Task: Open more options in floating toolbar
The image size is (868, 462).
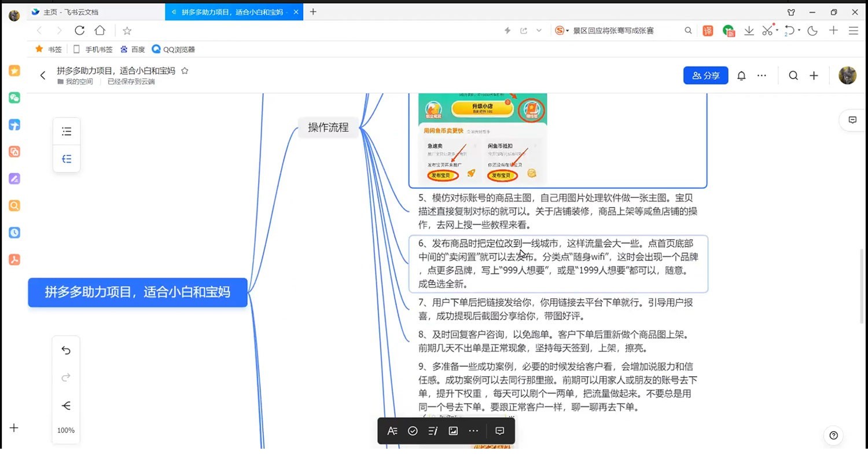Action: tap(473, 431)
